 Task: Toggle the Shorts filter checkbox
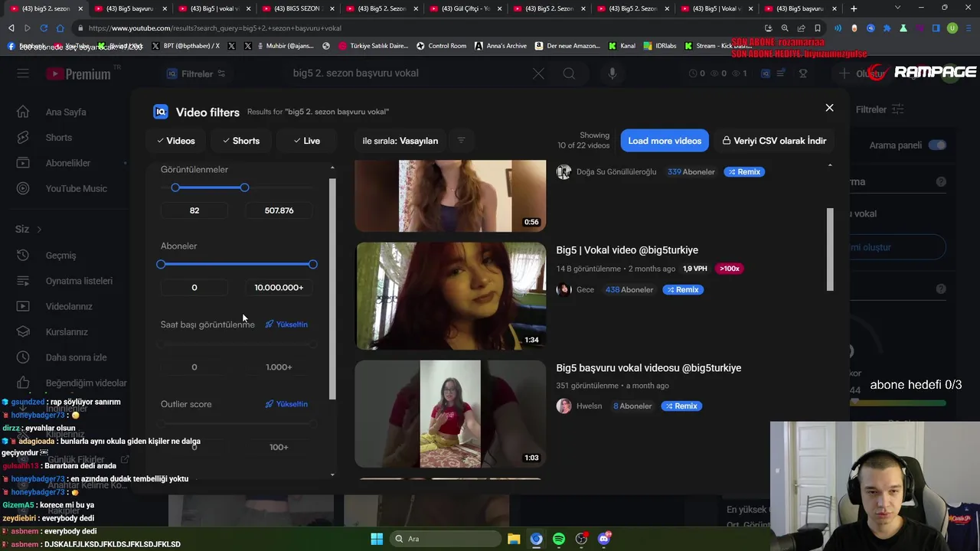pos(241,141)
